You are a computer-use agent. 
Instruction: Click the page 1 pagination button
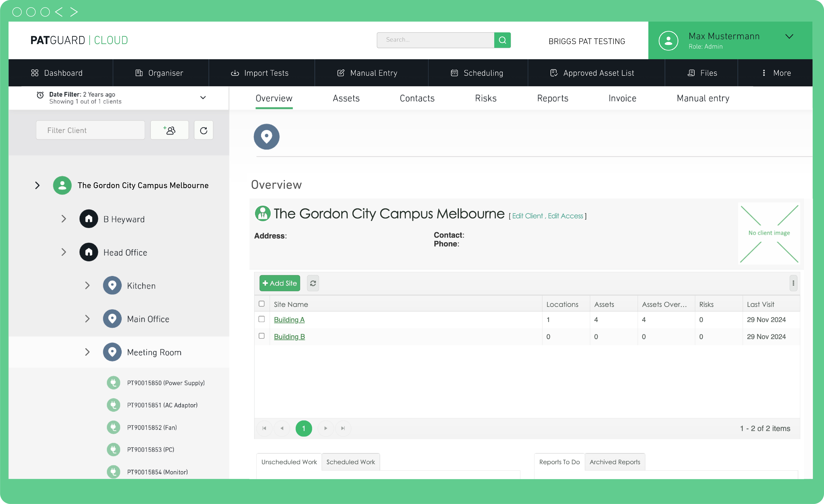[304, 428]
